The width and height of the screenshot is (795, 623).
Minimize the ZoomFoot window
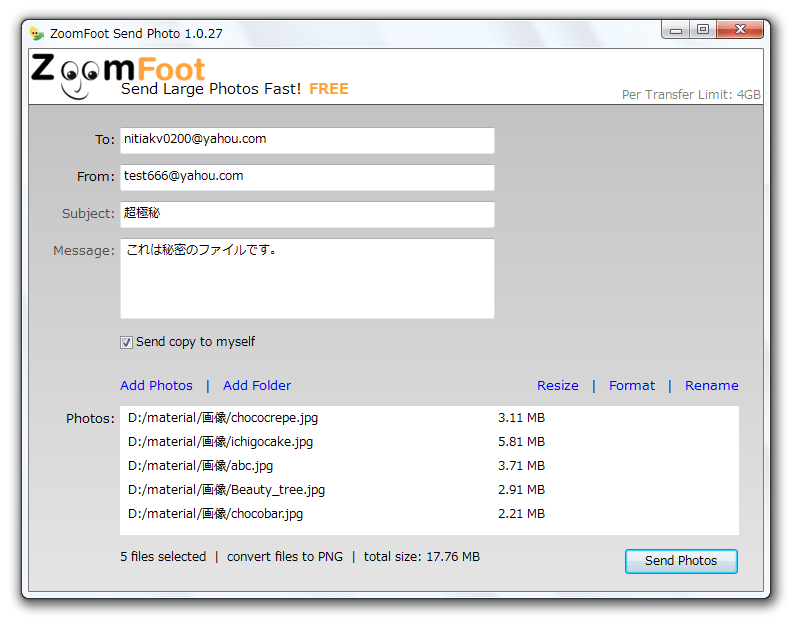[x=675, y=30]
